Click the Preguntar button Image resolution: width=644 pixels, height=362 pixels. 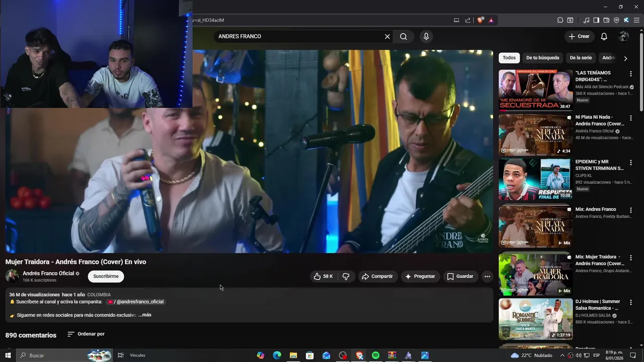tap(420, 277)
